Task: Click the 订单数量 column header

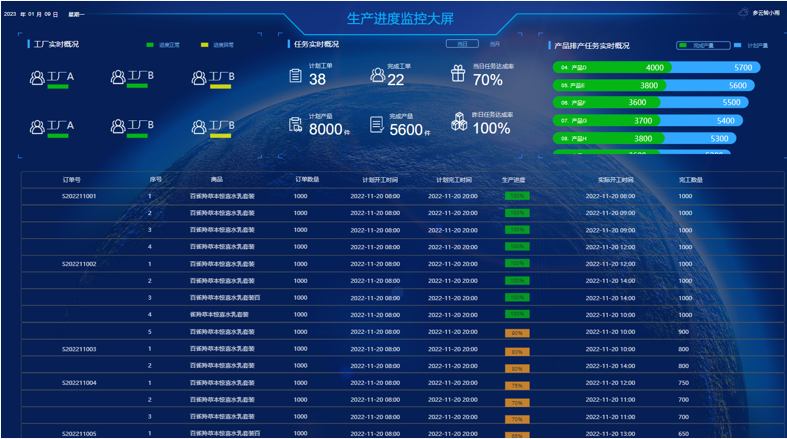Action: (307, 180)
